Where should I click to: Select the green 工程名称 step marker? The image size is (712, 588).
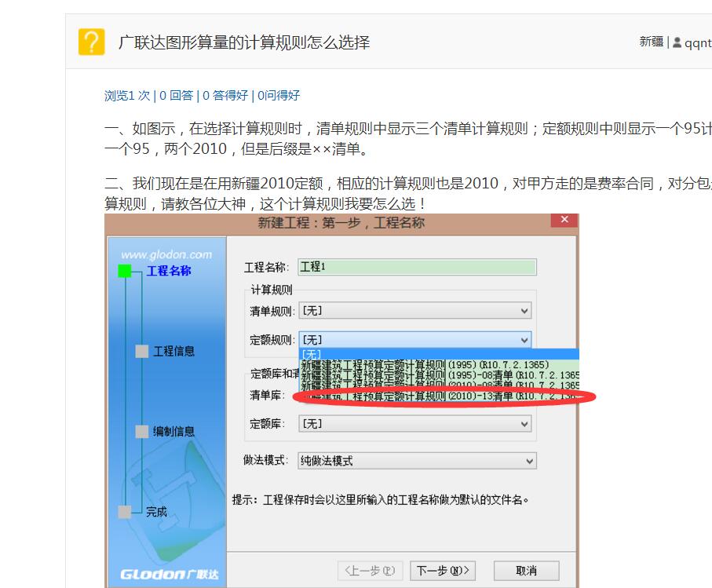click(x=124, y=271)
